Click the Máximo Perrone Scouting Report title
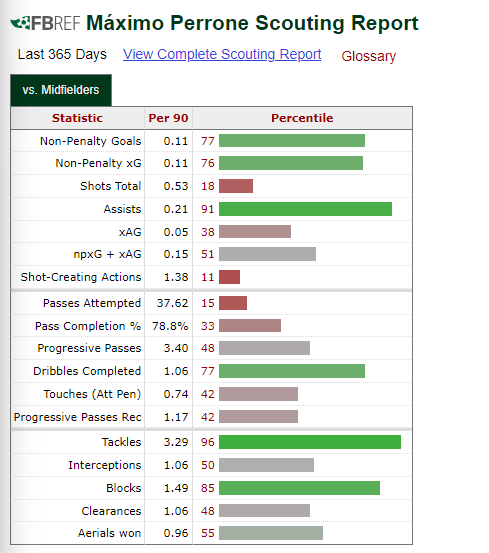The height and width of the screenshot is (553, 489). pos(252,23)
